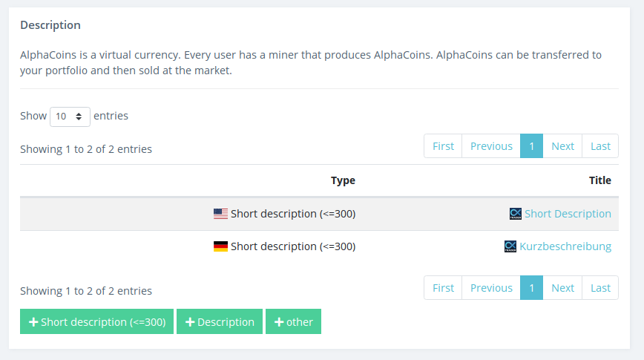Click plus icon on other button
The height and width of the screenshot is (360, 644).
pos(279,322)
